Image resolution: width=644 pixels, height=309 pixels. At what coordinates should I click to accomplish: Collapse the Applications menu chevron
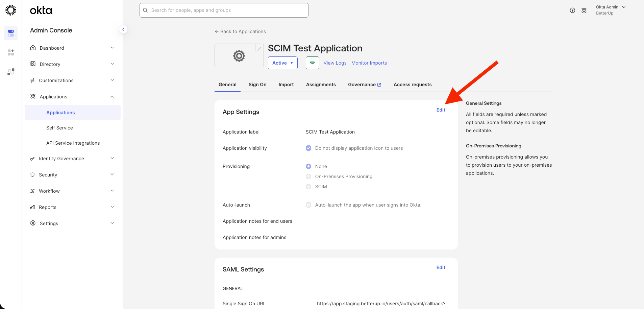(112, 97)
